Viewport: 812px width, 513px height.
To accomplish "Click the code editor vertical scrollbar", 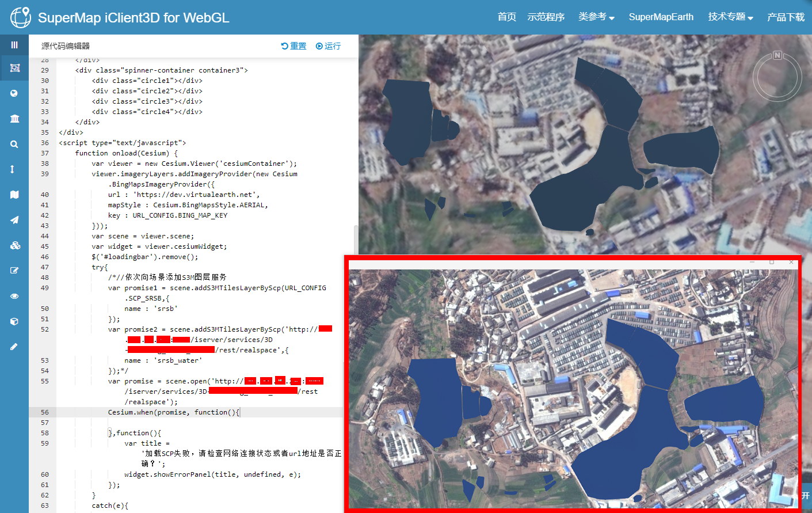I will [x=356, y=239].
